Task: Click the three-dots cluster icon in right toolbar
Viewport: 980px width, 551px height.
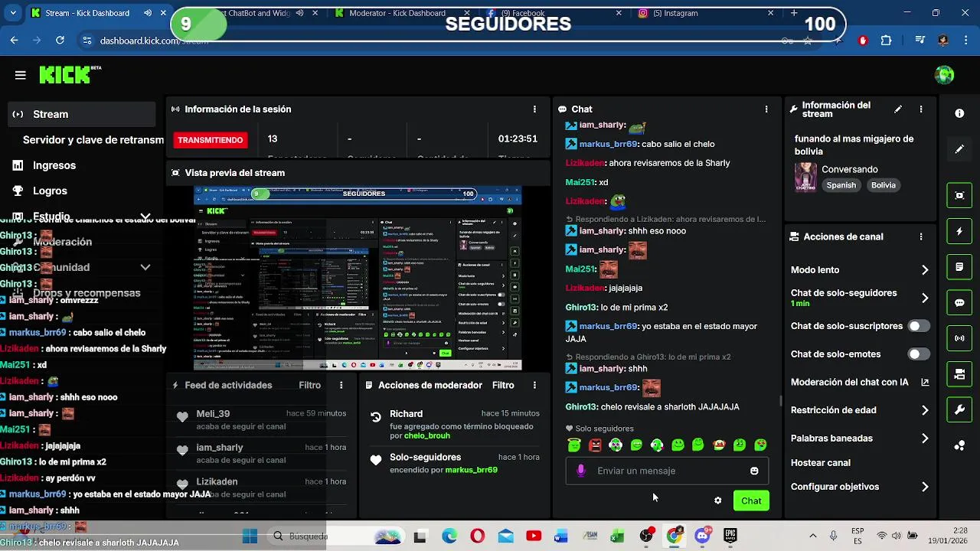Action: (x=959, y=446)
